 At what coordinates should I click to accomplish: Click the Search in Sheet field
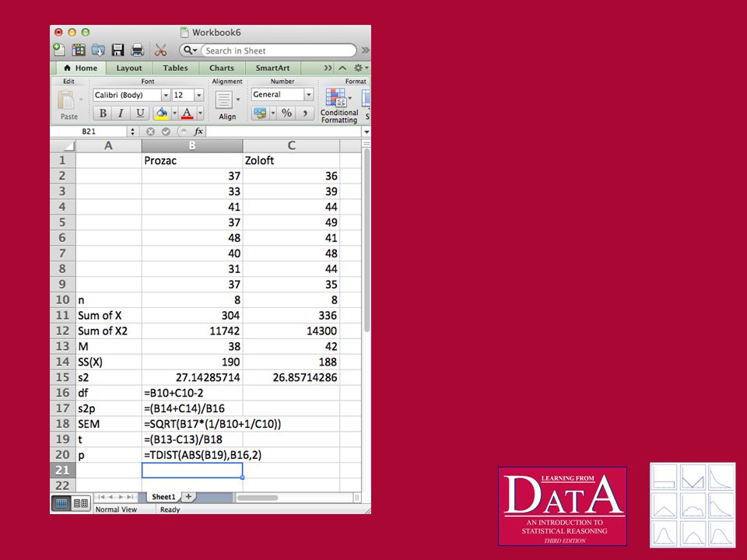(x=279, y=51)
